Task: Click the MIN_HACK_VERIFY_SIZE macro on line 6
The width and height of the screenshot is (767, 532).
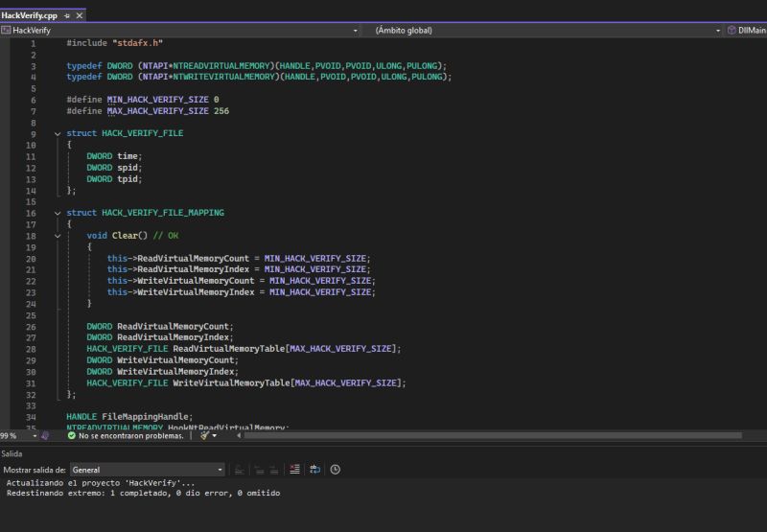Action: pyautogui.click(x=157, y=100)
